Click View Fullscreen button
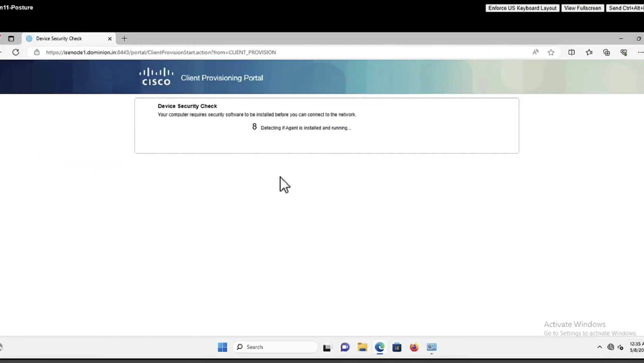The image size is (644, 363). coord(582,8)
